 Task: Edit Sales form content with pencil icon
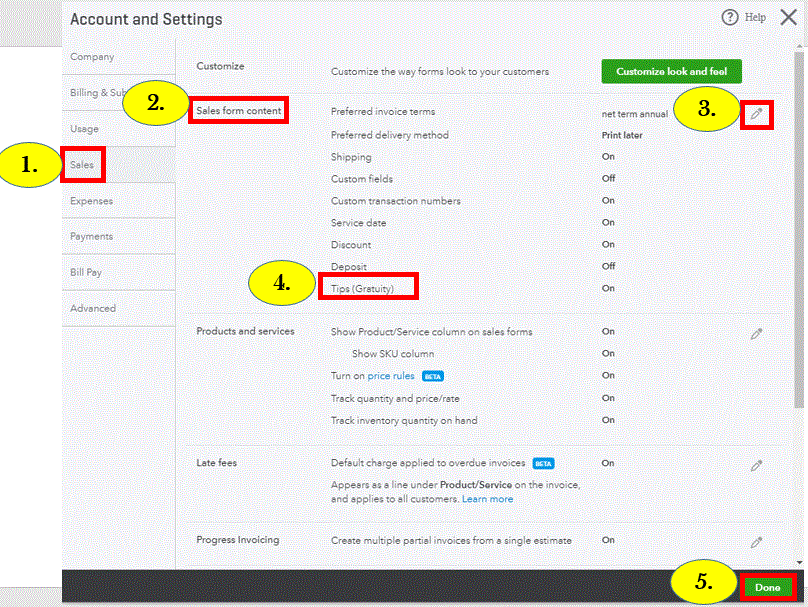point(757,115)
